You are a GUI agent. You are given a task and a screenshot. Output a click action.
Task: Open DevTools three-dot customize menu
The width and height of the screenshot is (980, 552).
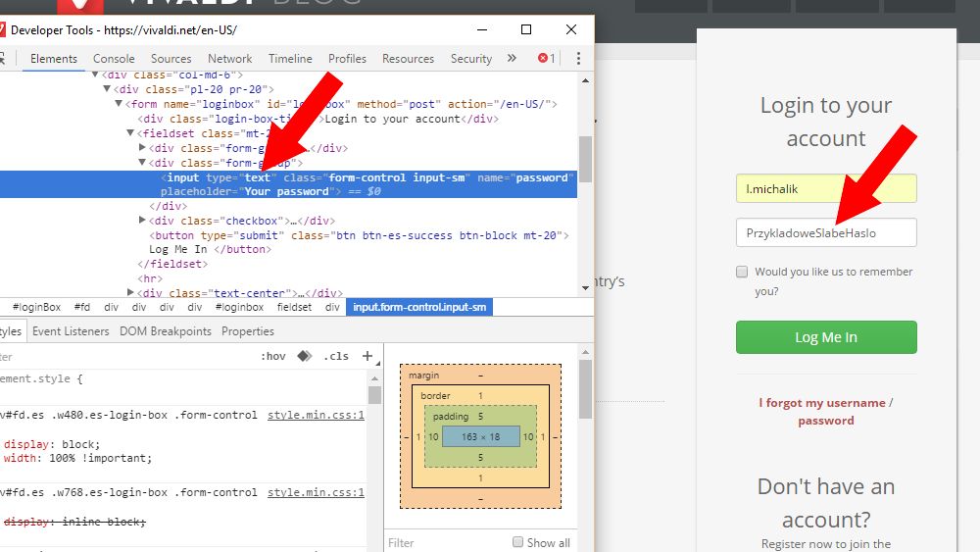coord(579,58)
